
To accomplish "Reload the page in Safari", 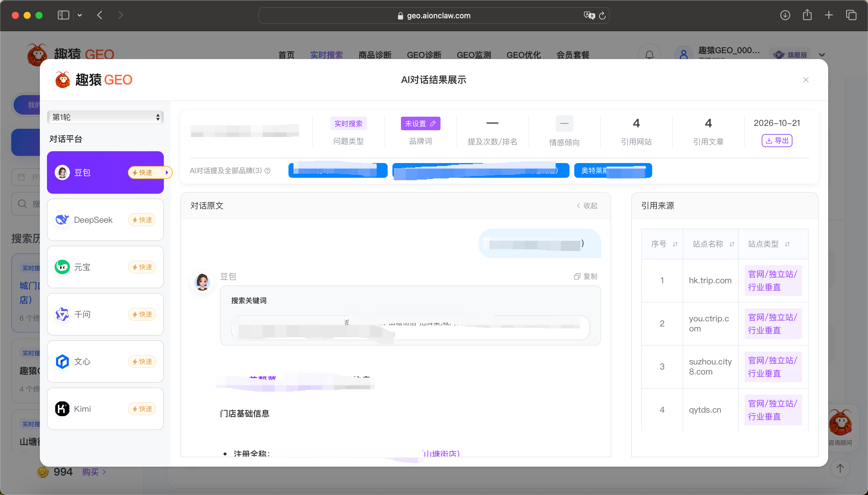I will coord(602,16).
